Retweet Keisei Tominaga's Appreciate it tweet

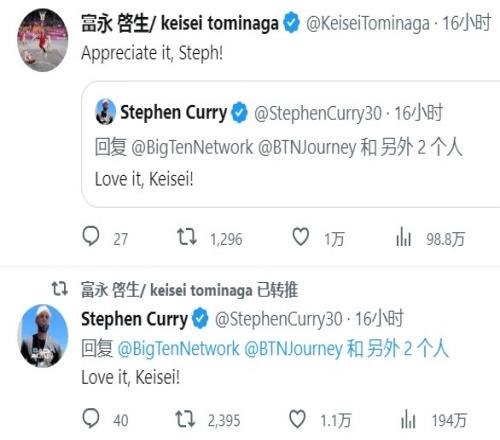[x=187, y=237]
